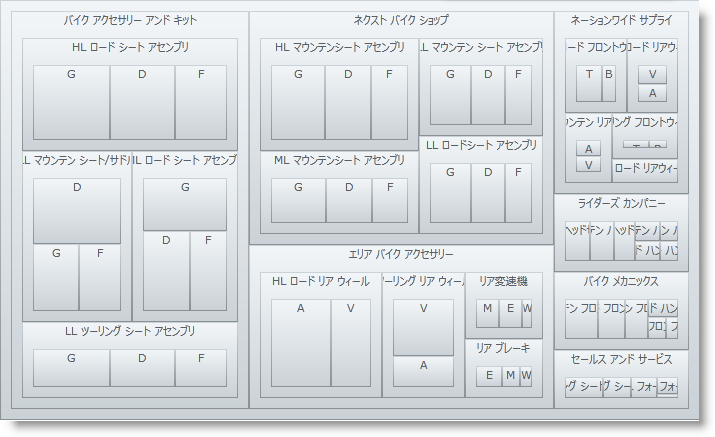
Task: Click the HL ロード リア ウィール header
Action: (321, 281)
